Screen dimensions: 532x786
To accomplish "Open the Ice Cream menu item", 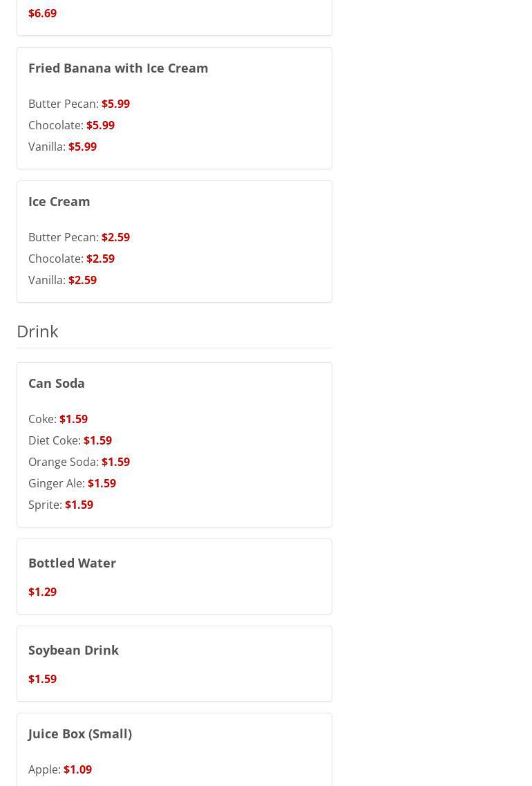I will point(59,201).
